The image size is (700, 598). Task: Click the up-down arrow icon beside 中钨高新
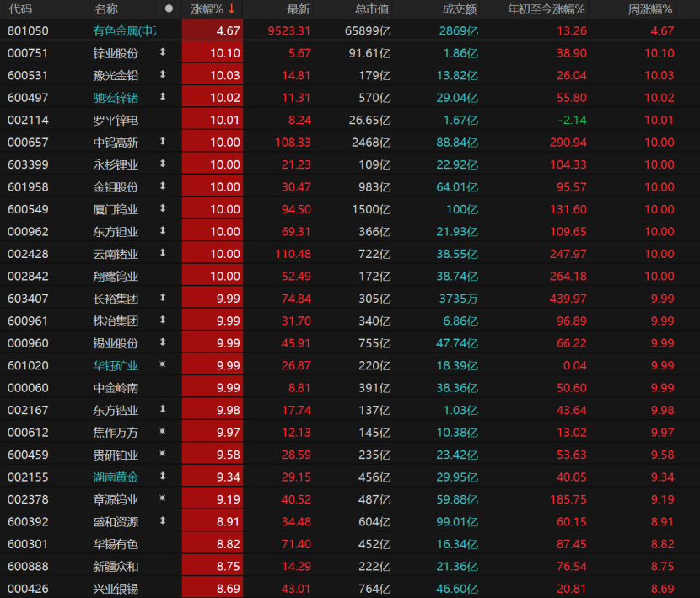click(163, 142)
